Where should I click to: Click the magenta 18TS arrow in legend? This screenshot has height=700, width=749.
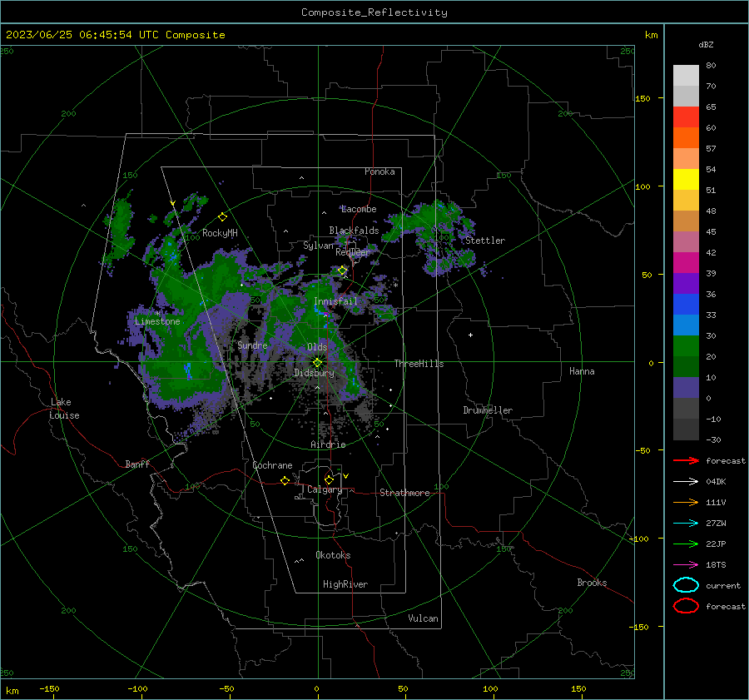point(686,565)
